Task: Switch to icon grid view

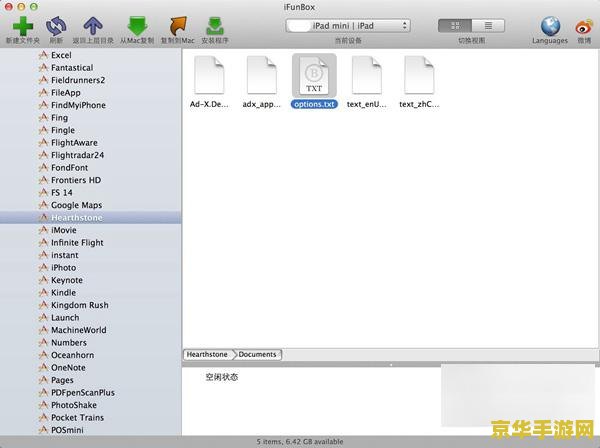Action: [x=455, y=26]
